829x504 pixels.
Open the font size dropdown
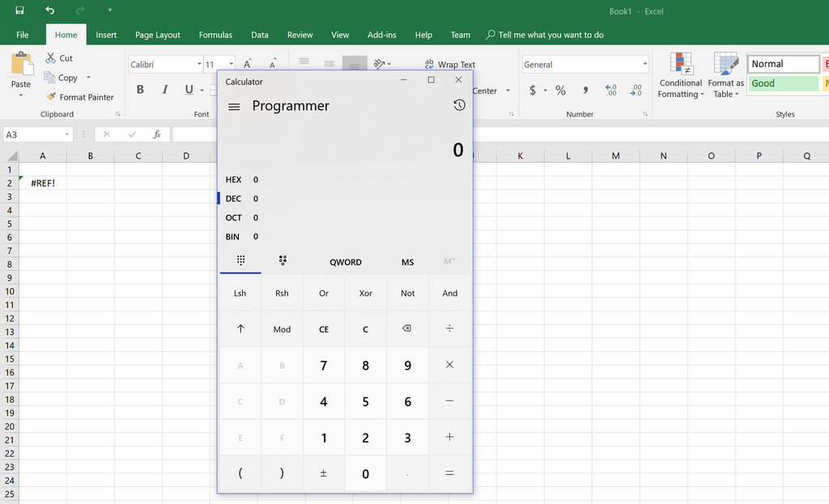click(x=231, y=65)
